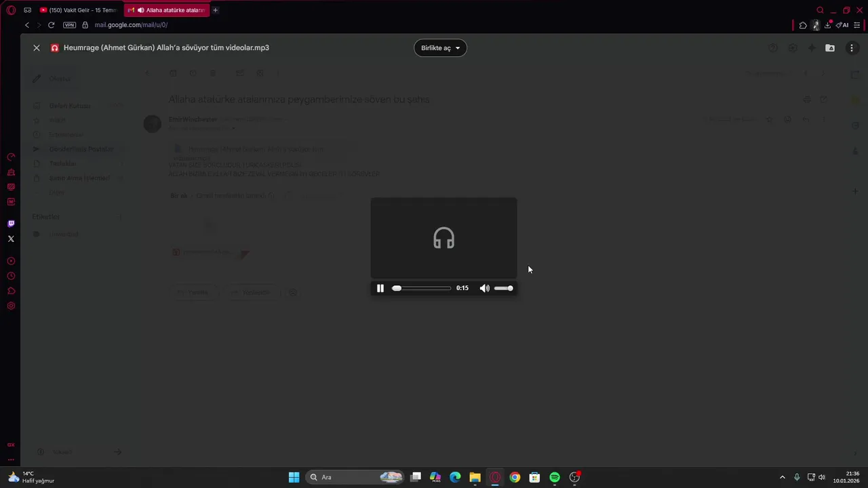Viewport: 868px width, 488px height.
Task: Open the browser extensions cube icon
Action: tap(803, 25)
